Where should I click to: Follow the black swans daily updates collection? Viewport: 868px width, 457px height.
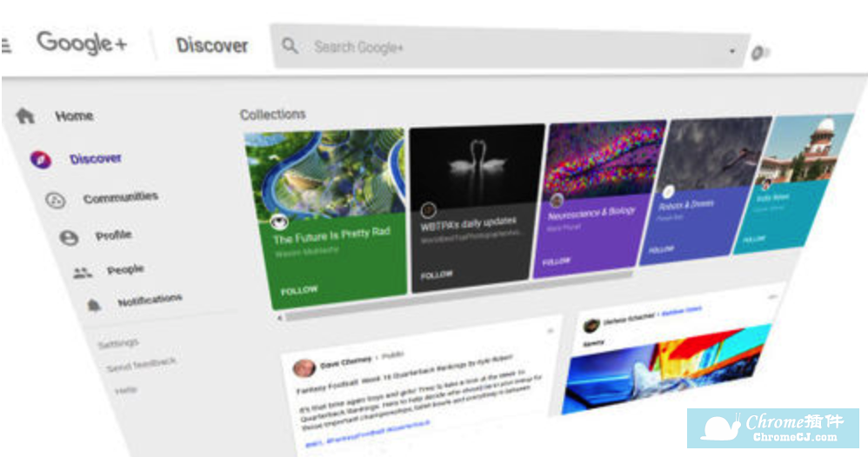pyautogui.click(x=437, y=275)
